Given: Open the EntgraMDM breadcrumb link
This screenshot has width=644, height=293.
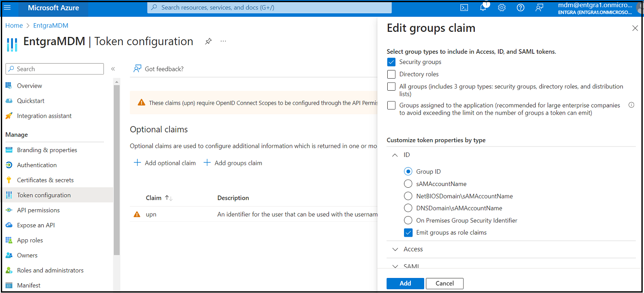Looking at the screenshot, I should pyautogui.click(x=51, y=25).
